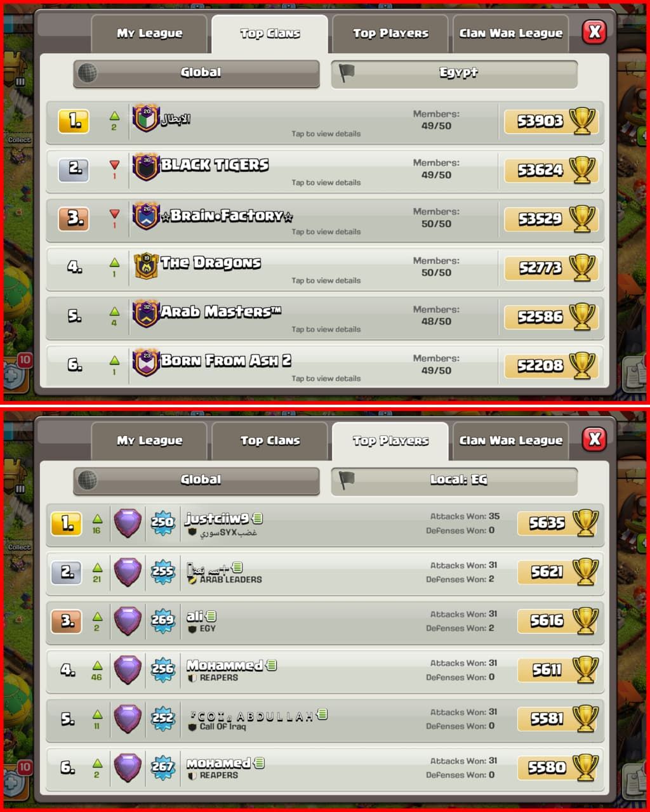Open the BLACK TIGERS clan badge
The height and width of the screenshot is (812, 650).
(x=145, y=167)
